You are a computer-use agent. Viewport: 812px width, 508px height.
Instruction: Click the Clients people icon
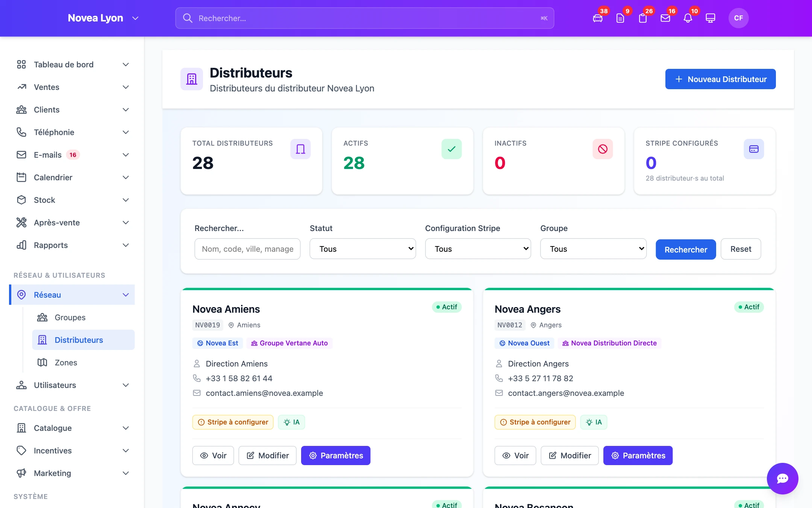tap(21, 110)
